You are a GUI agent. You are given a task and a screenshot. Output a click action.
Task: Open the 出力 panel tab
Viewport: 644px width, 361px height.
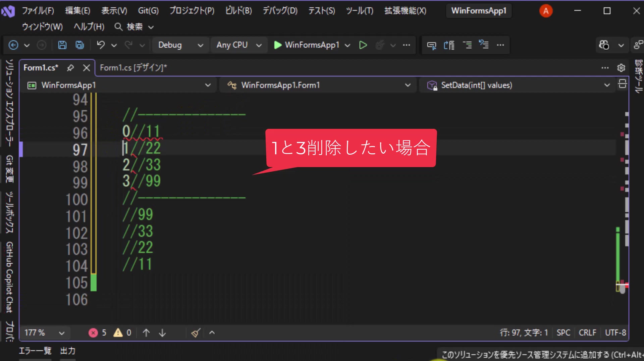coord(68,351)
